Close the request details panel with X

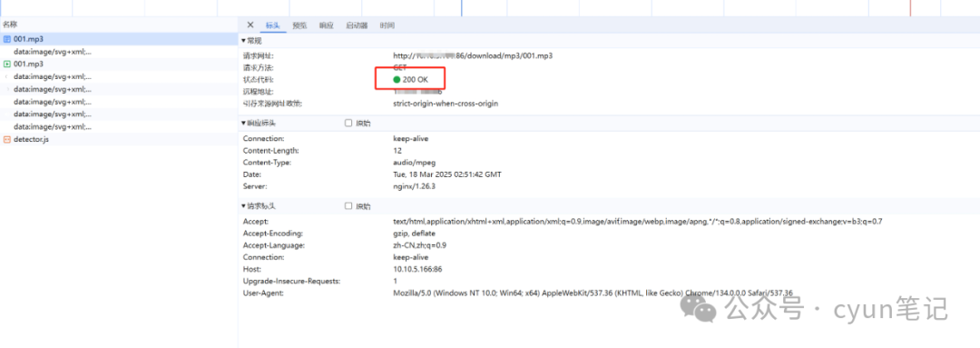(250, 25)
